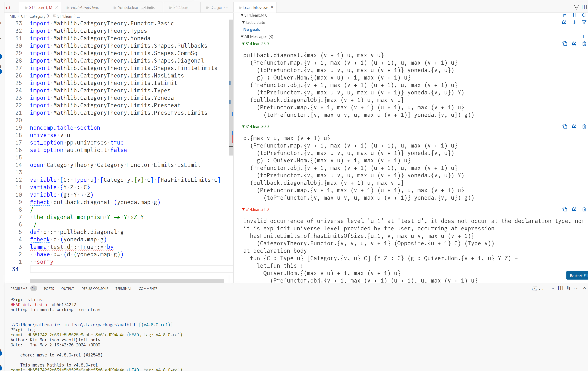Viewport: 588px width, 371px height.
Task: Go to source location for error S14.lean:31:0
Action: click(x=564, y=210)
